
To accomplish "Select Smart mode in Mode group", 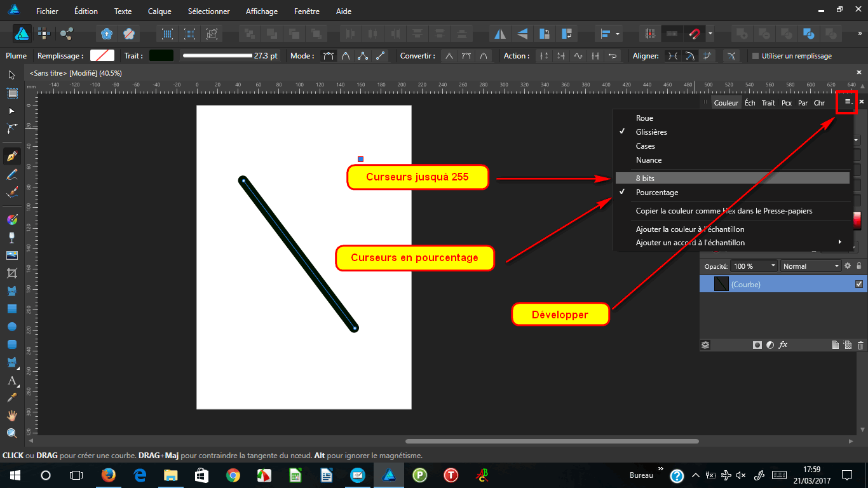I will [346, 56].
